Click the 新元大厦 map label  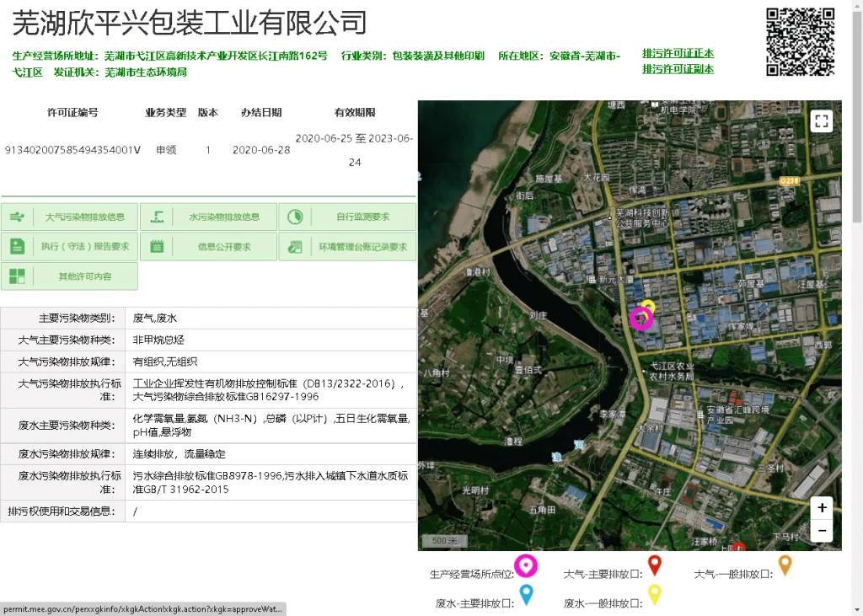point(616,280)
